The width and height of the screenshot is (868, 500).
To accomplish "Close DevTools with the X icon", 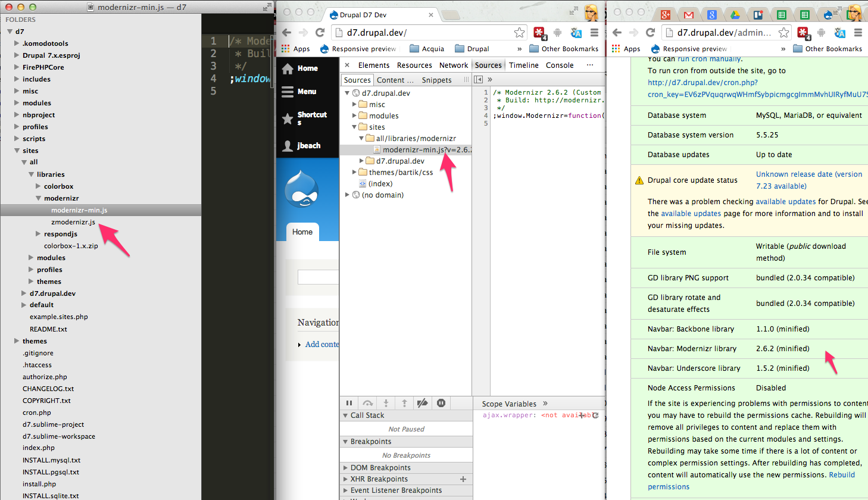I will pyautogui.click(x=347, y=65).
